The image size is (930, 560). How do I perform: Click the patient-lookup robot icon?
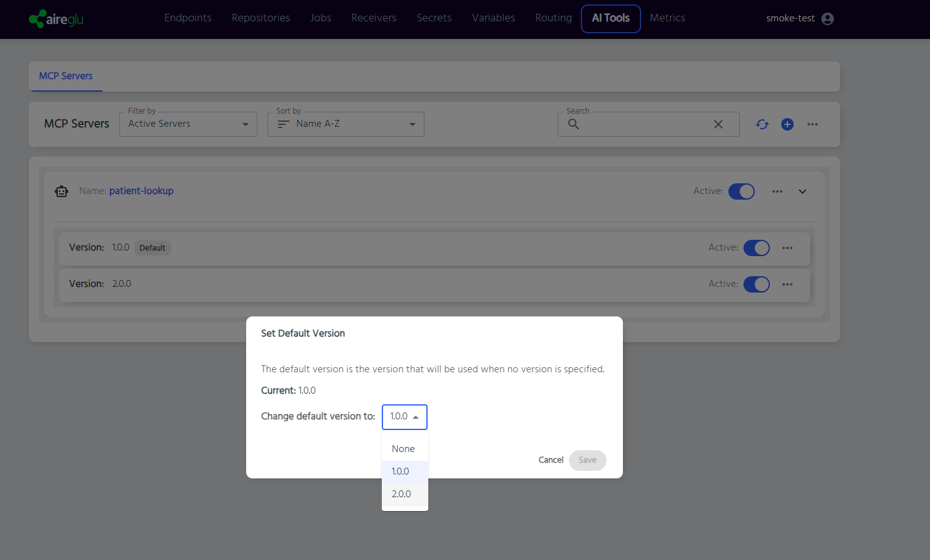coord(62,191)
